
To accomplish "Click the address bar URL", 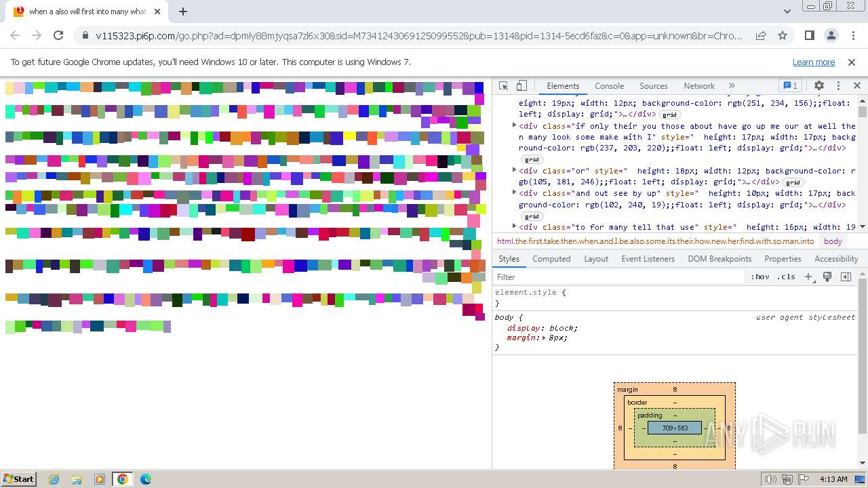I will click(x=419, y=36).
